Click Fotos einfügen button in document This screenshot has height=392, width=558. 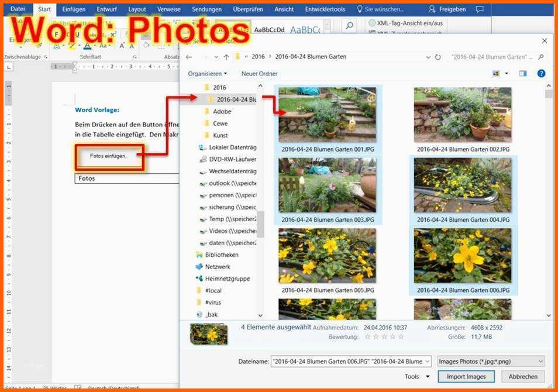[x=109, y=156]
